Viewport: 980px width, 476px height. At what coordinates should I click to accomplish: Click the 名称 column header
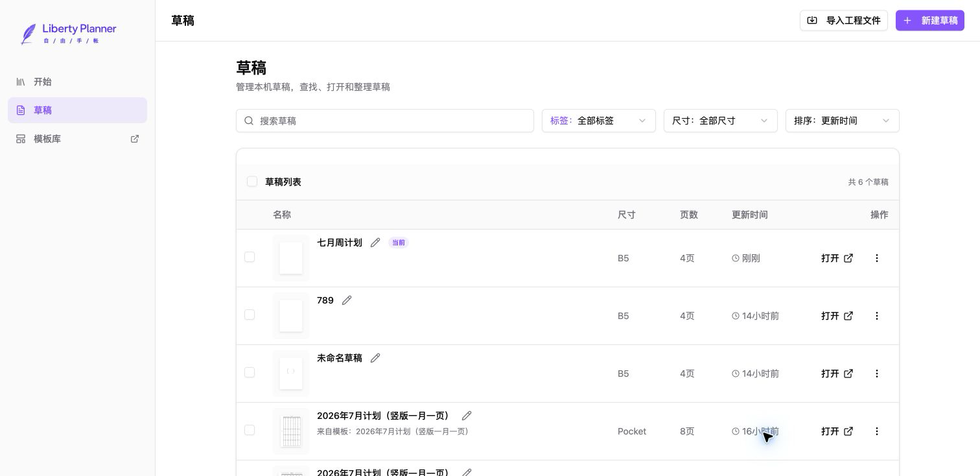click(282, 215)
